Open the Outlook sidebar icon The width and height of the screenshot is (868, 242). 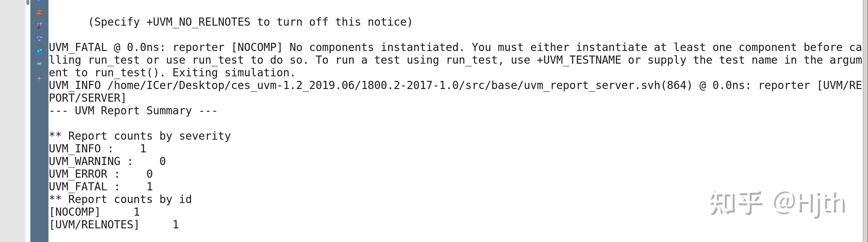[x=39, y=51]
